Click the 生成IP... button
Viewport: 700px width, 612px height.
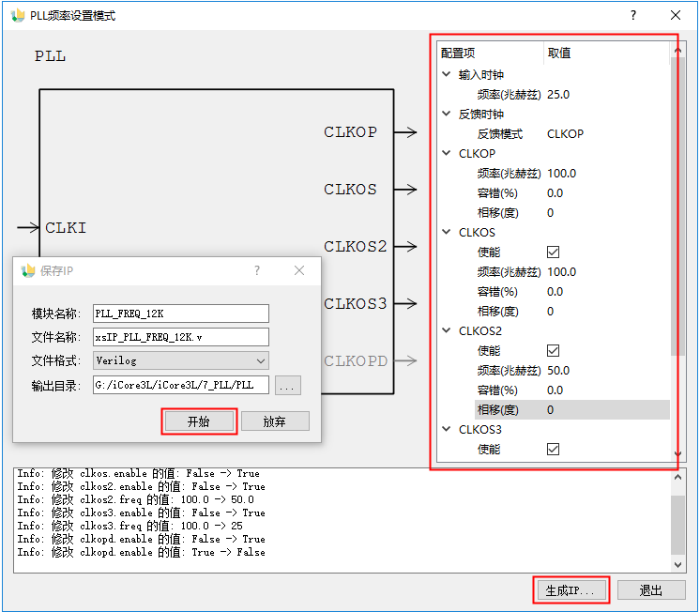[x=571, y=590]
